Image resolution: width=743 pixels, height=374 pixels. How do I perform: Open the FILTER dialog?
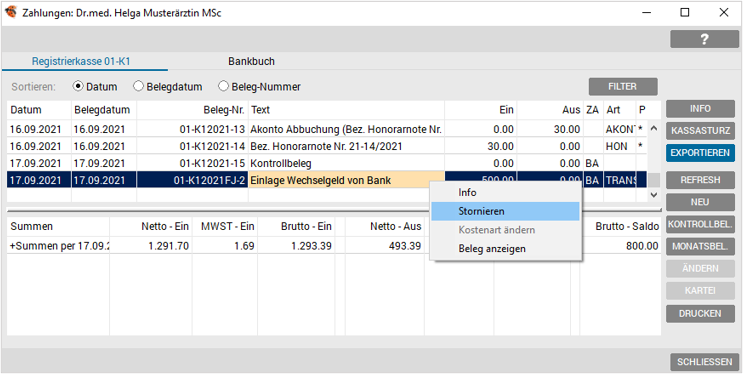click(623, 87)
